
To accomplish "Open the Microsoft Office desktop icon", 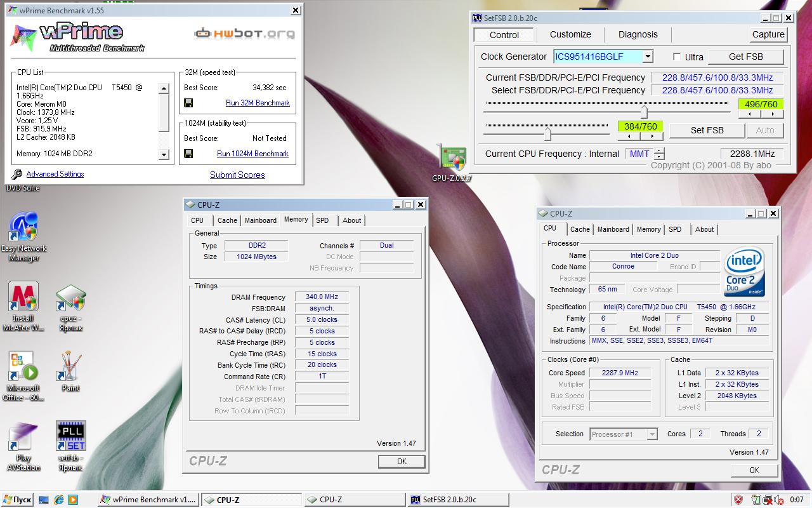I will pyautogui.click(x=23, y=377).
